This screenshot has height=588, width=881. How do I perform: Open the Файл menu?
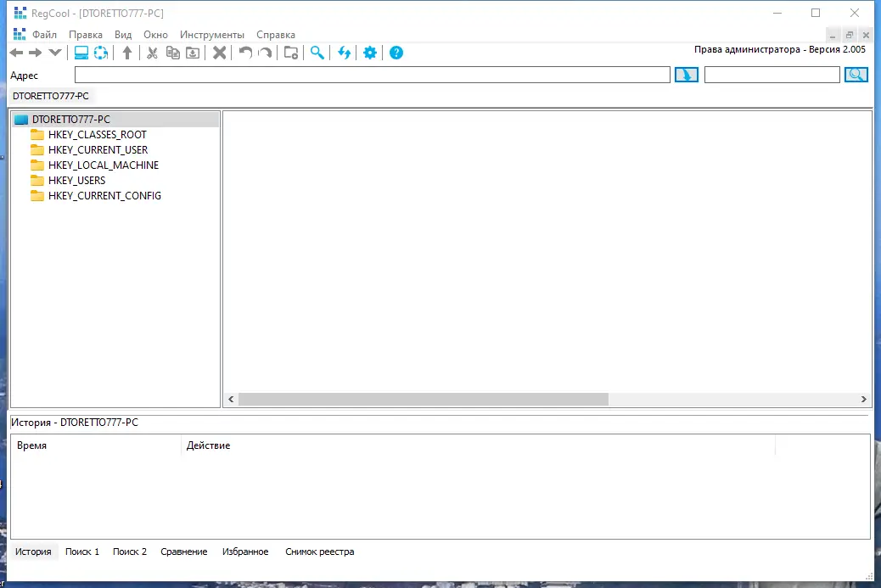[44, 35]
